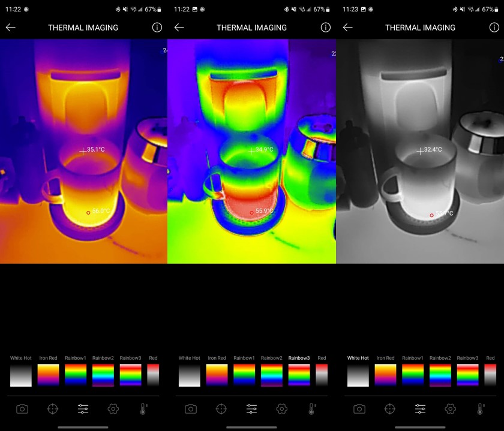
Task: Tap the THERMAL IMAGING title
Action: click(83, 28)
